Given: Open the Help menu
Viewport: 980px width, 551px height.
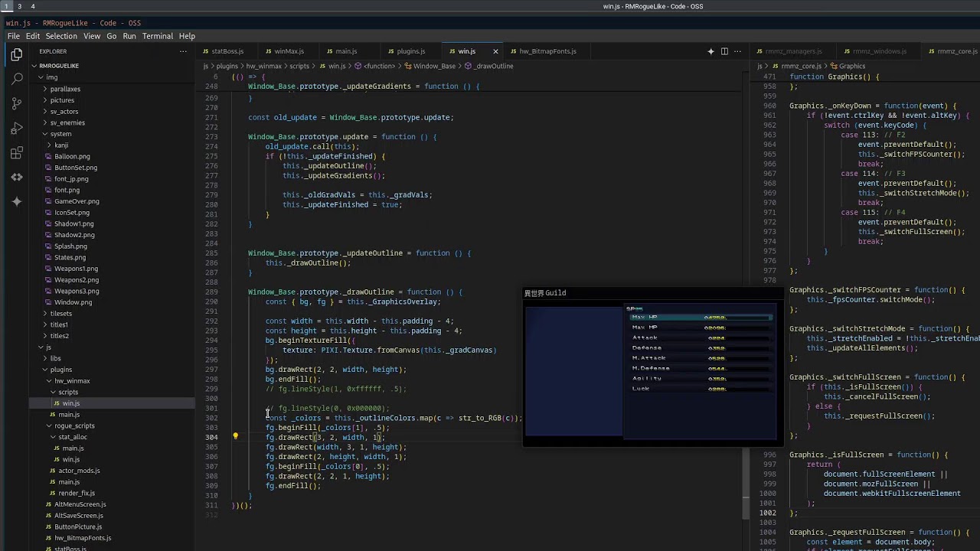Looking at the screenshot, I should pyautogui.click(x=187, y=36).
